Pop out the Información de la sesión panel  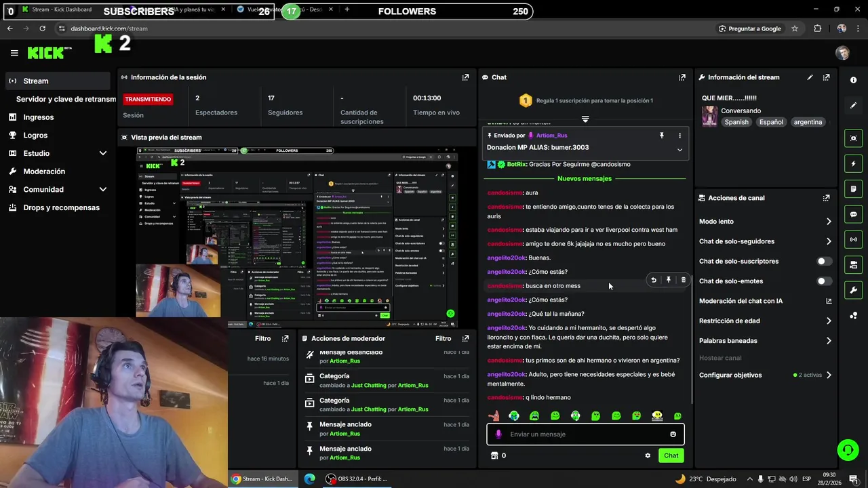465,77
